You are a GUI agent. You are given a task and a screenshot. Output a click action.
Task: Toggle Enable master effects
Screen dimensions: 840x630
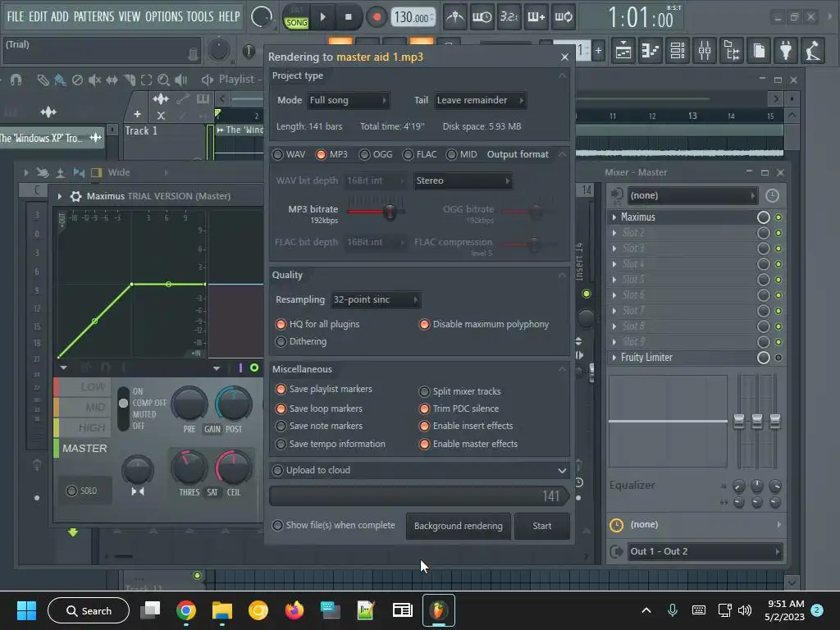[x=468, y=444]
